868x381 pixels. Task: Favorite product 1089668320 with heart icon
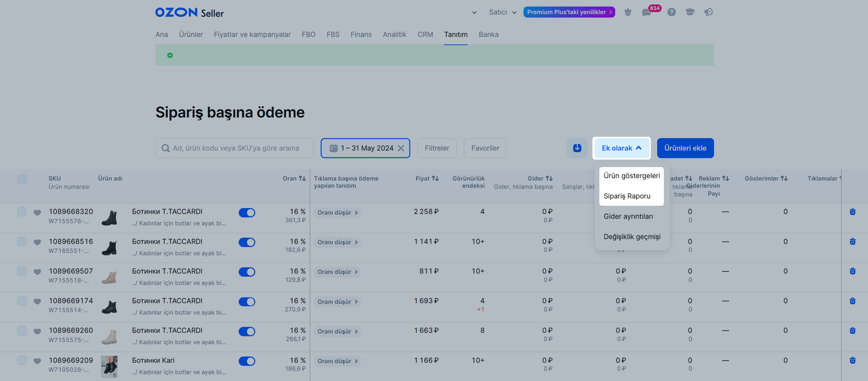(x=37, y=213)
